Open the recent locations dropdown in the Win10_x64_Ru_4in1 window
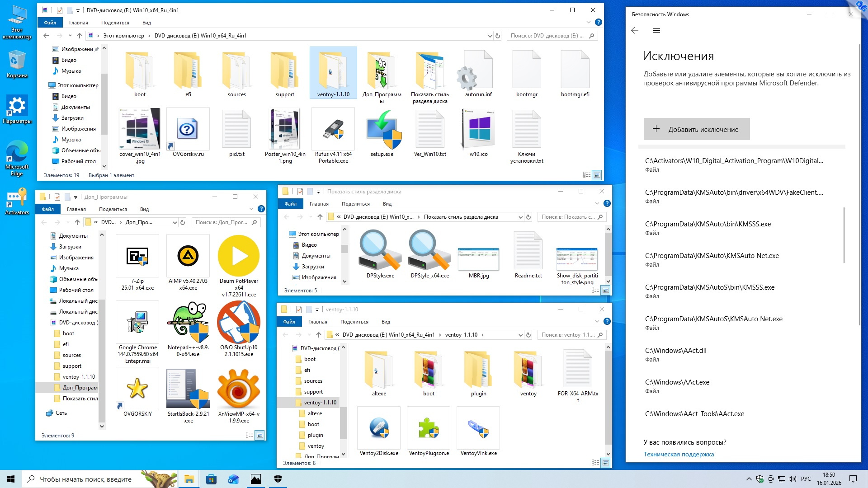The image size is (868, 488). pyautogui.click(x=70, y=36)
